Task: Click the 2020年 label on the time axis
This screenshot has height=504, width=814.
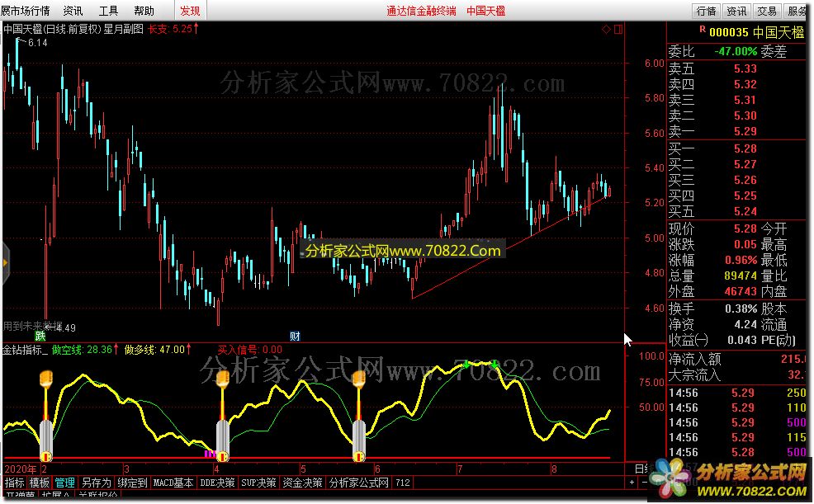Action: tap(21, 469)
